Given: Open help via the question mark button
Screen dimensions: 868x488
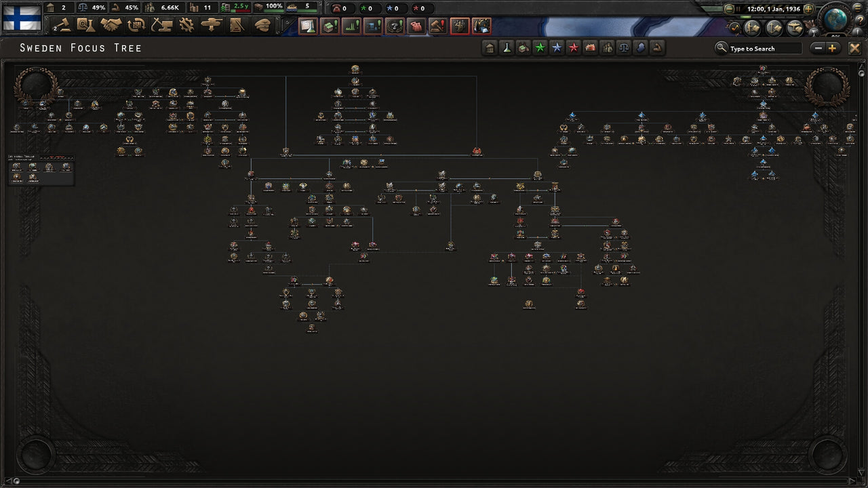Looking at the screenshot, I should (861, 20).
